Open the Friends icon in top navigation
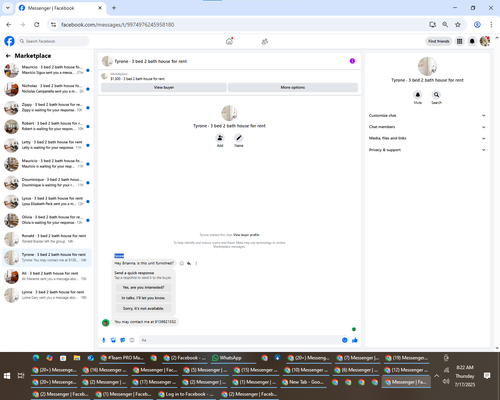 point(265,42)
